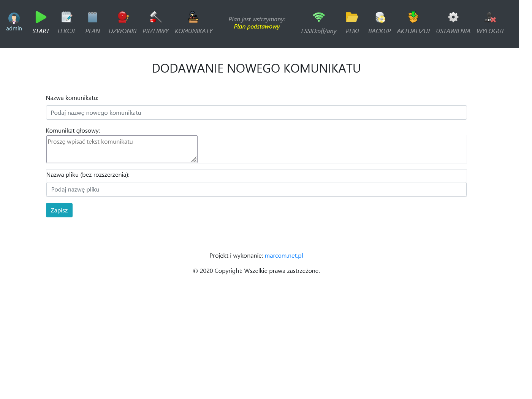Click the AKTUALIZUJ download box icon

coord(413,17)
